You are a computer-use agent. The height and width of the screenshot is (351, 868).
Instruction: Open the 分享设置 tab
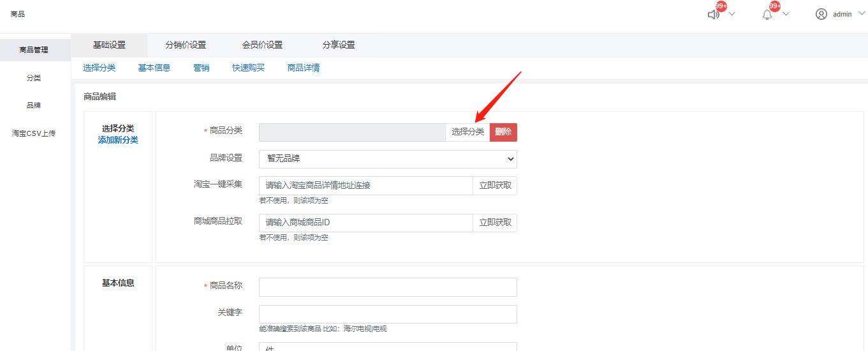pyautogui.click(x=339, y=45)
